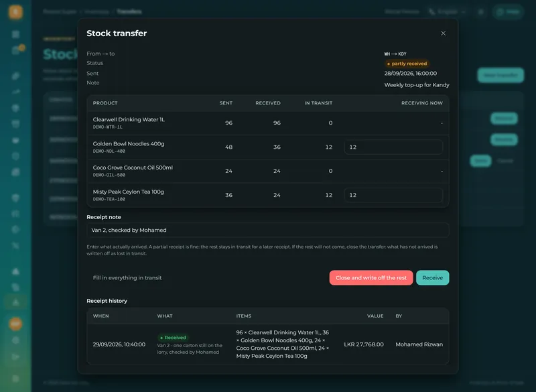Click the 'partly received' status badge
Image resolution: width=536 pixels, height=392 pixels.
coord(407,64)
